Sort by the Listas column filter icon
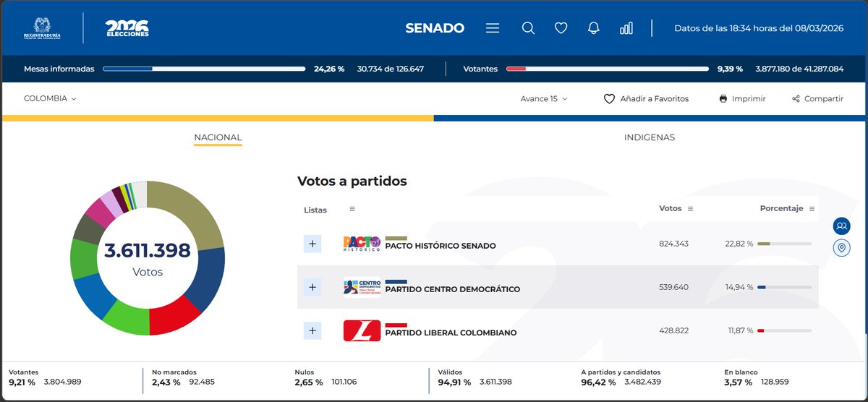Viewport: 868px width, 402px height. pos(352,209)
